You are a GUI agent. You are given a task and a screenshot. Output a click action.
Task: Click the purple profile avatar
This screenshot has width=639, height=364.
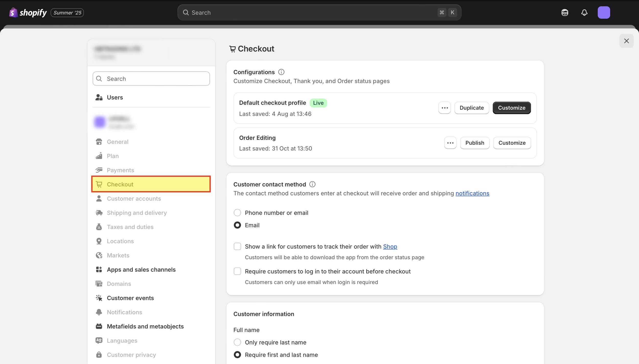pyautogui.click(x=604, y=13)
